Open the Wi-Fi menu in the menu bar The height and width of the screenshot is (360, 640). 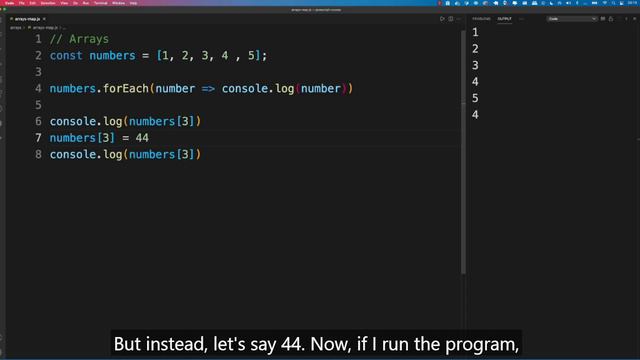[605, 3]
